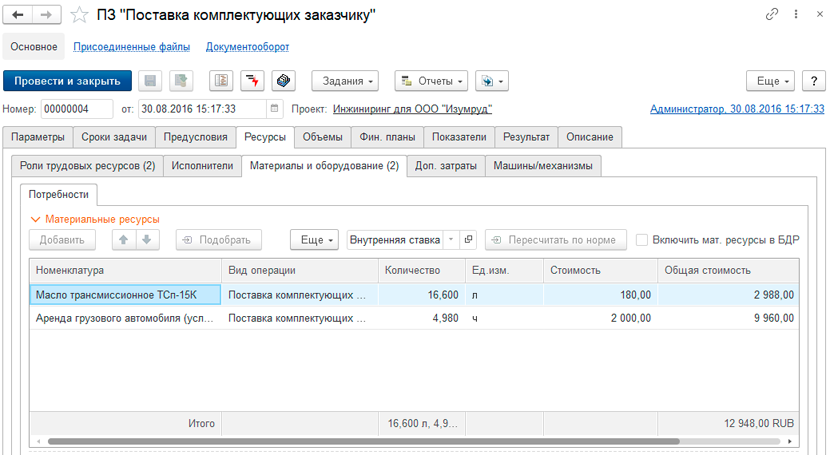Image resolution: width=830 pixels, height=455 pixels.
Task: Open Роли трудовых ресурсов (2) subtab
Action: pos(87,166)
